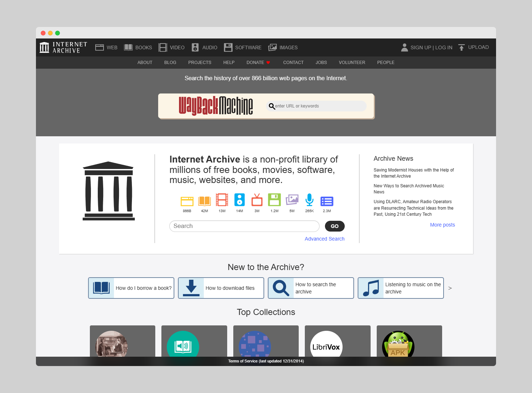Go to the Donate page

258,63
